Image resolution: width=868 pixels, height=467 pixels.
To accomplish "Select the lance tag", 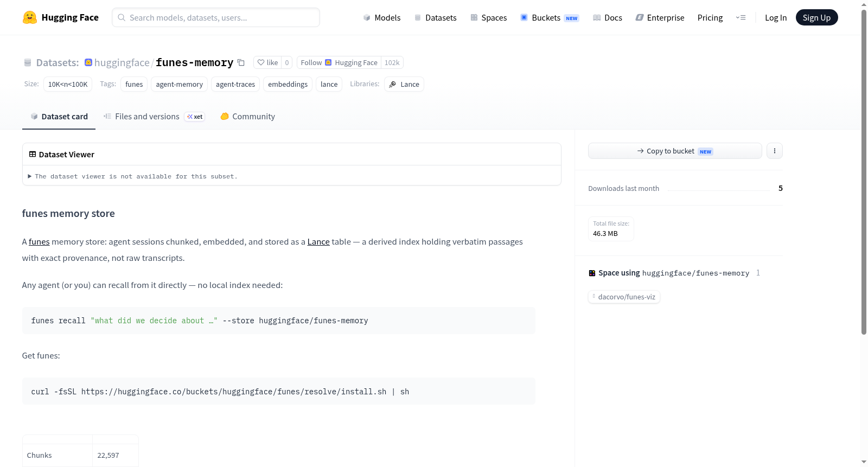I will tap(329, 84).
